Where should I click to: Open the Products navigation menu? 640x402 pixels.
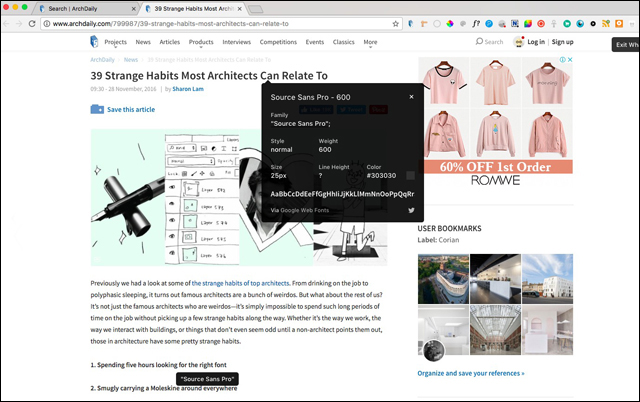201,42
